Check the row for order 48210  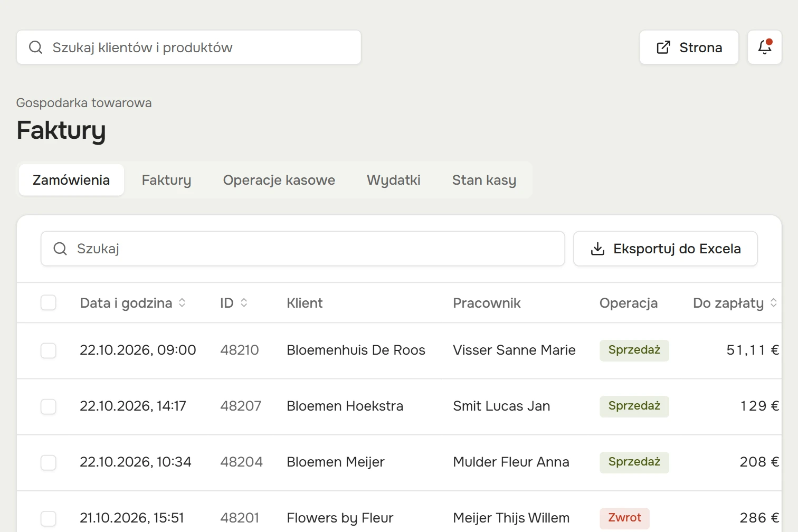tap(49, 350)
